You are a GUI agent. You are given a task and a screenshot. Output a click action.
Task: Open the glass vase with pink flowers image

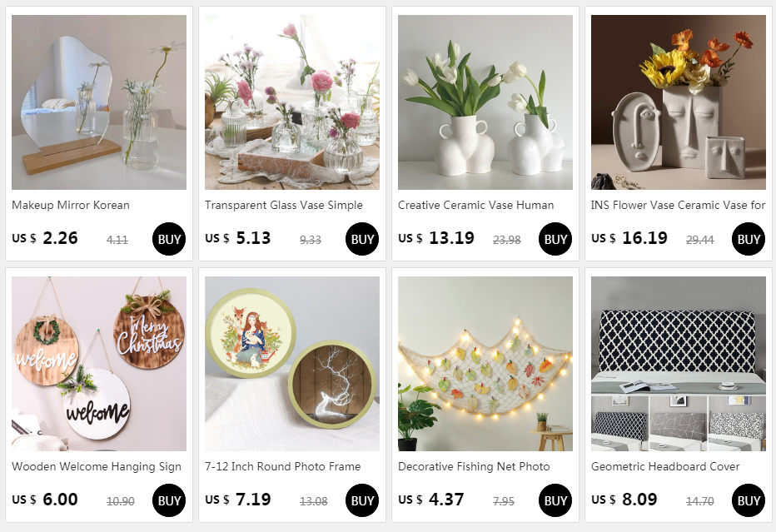(x=292, y=102)
